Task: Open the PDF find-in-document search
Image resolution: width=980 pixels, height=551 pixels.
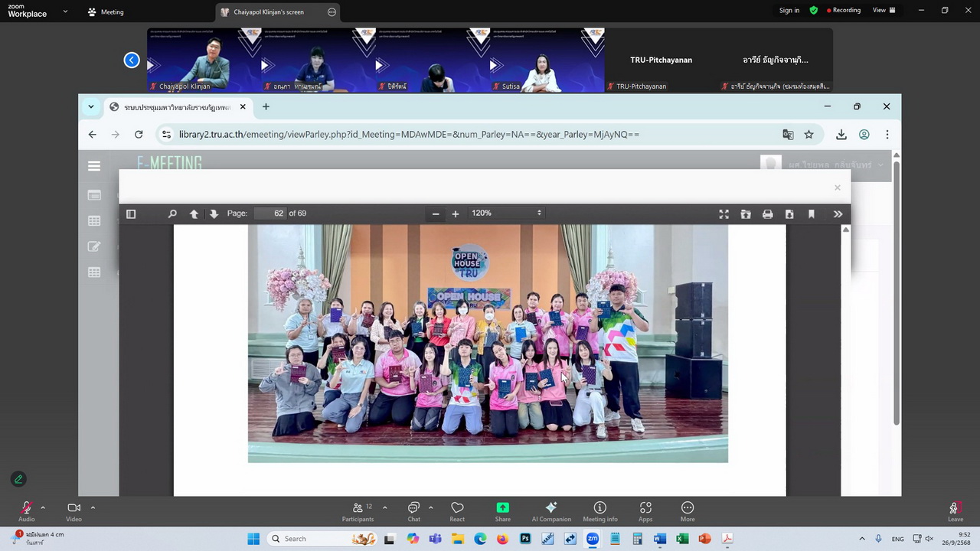Action: [x=172, y=214]
